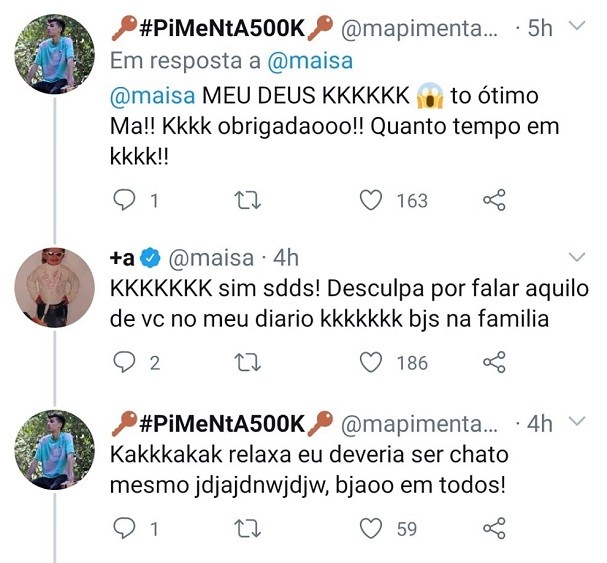
Task: Expand the options menu on maisa's tweet
Action: pos(576,258)
